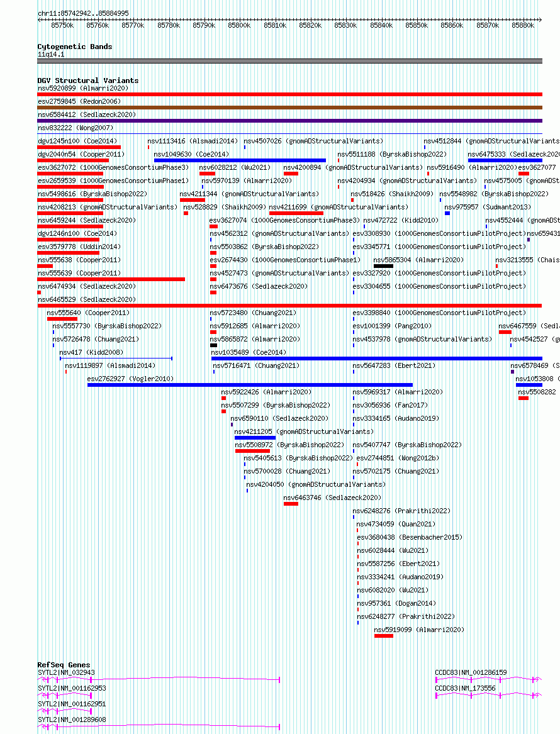
Task: Open the nsv1049630 (Coe2014) variant label
Action: [x=191, y=154]
